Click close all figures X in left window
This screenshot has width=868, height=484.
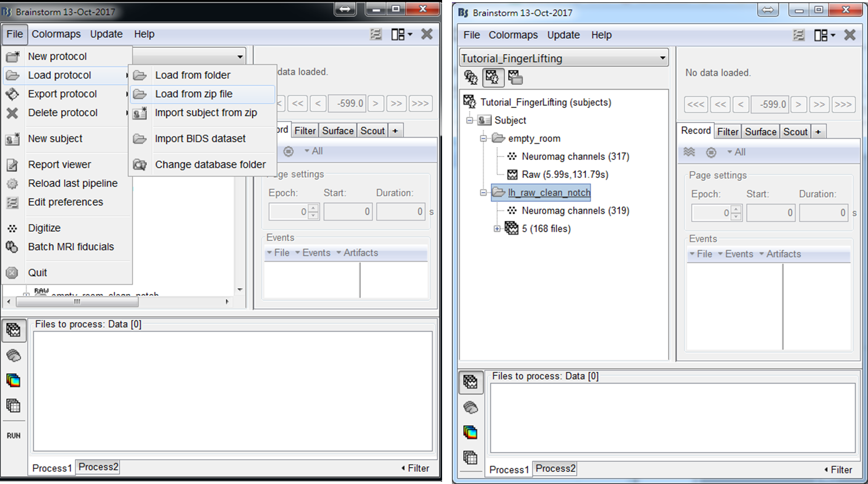coord(427,34)
